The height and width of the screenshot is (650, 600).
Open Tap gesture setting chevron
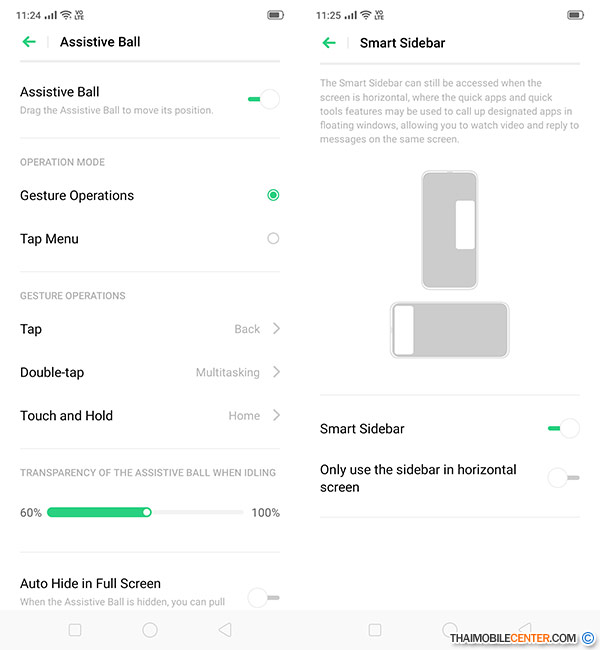tap(277, 329)
